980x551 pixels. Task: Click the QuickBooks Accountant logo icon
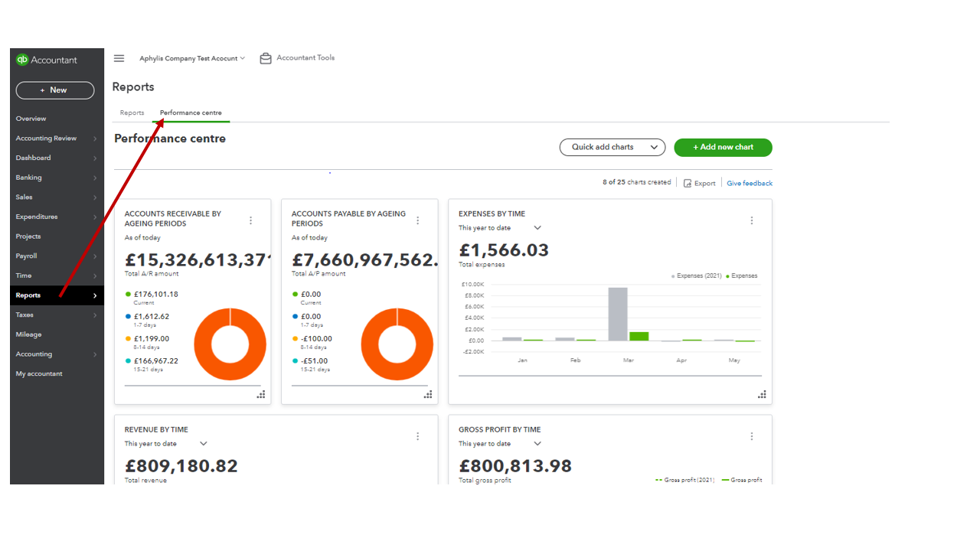[22, 60]
